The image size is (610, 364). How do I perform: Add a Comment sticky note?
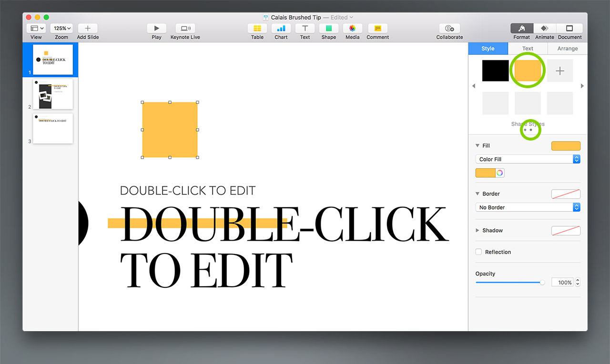coord(378,29)
